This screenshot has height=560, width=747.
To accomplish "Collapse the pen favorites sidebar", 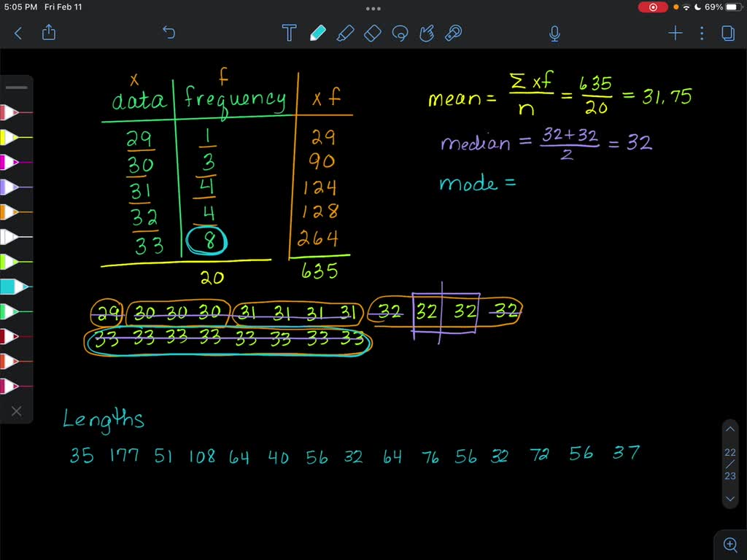I will [16, 87].
